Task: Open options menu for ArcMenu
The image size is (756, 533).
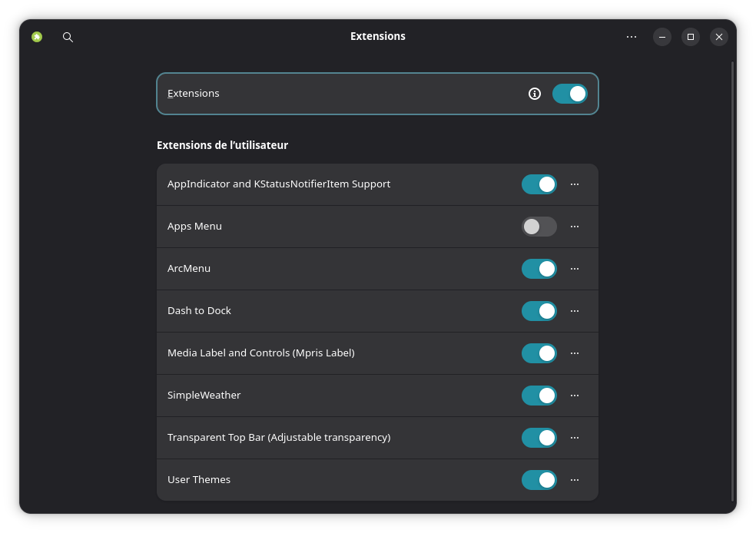Action: pyautogui.click(x=575, y=268)
